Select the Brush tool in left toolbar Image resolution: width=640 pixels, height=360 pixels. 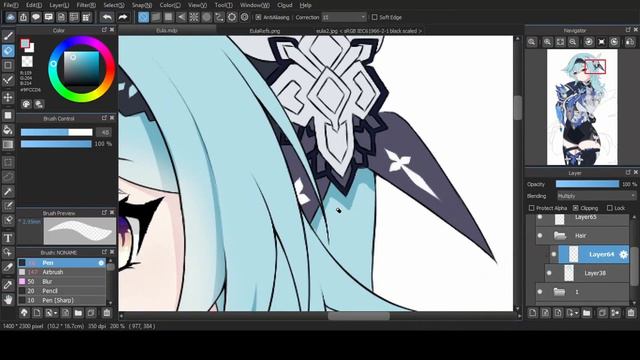[8, 36]
